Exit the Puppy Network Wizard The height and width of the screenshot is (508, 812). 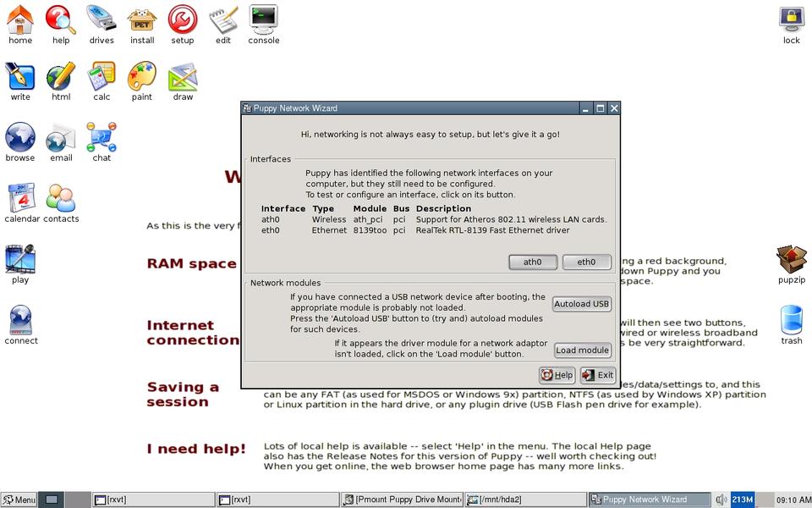(598, 375)
